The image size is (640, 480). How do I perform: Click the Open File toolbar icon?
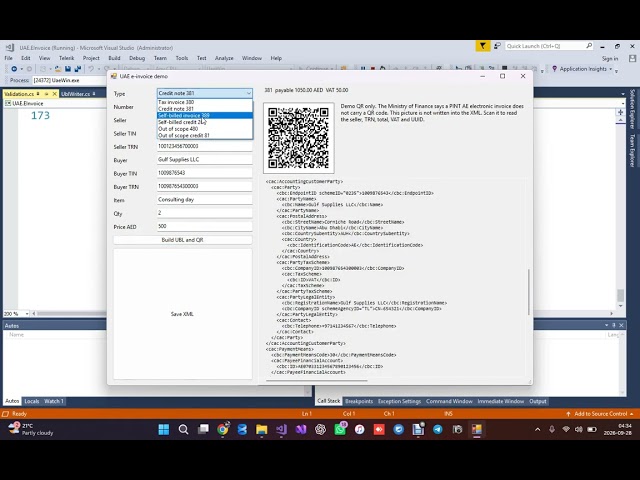(x=58, y=69)
